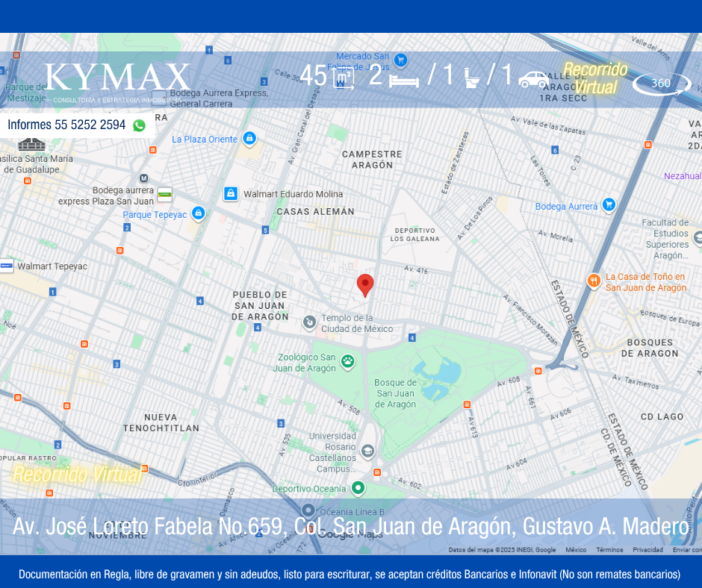Select the Zoológico San Juan de Aragón icon
Image resolution: width=702 pixels, height=588 pixels.
point(347,362)
